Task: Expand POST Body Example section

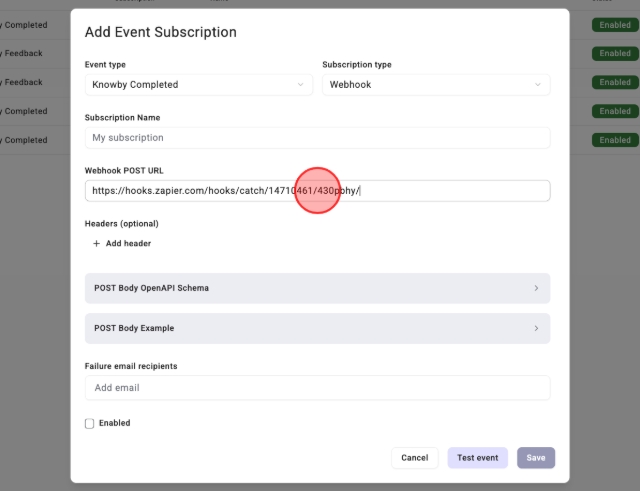Action: (318, 329)
